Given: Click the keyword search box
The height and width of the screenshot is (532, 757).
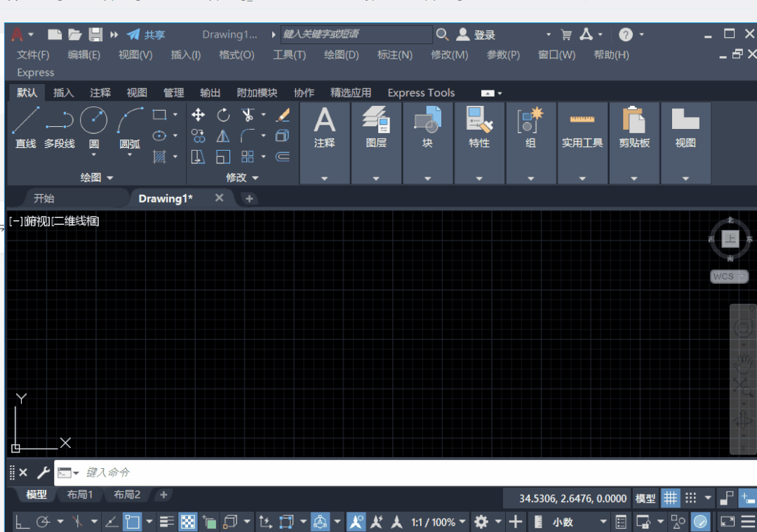Looking at the screenshot, I should coord(356,34).
